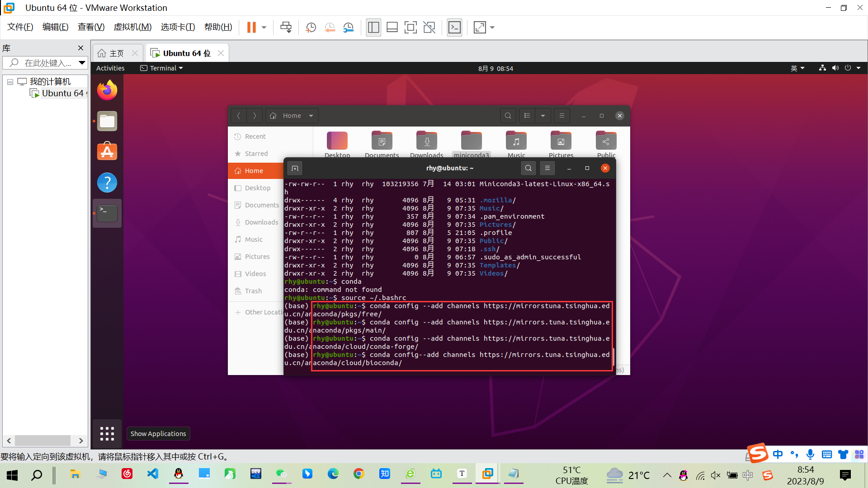
Task: Enable the Recent files view in sidebar
Action: (x=256, y=136)
